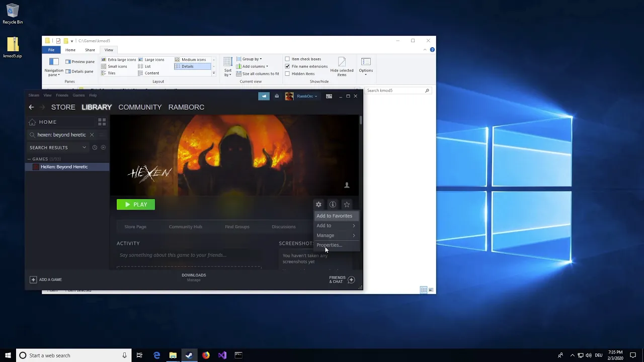Click RambOrc profile avatar
The height and width of the screenshot is (362, 644).
[289, 96]
